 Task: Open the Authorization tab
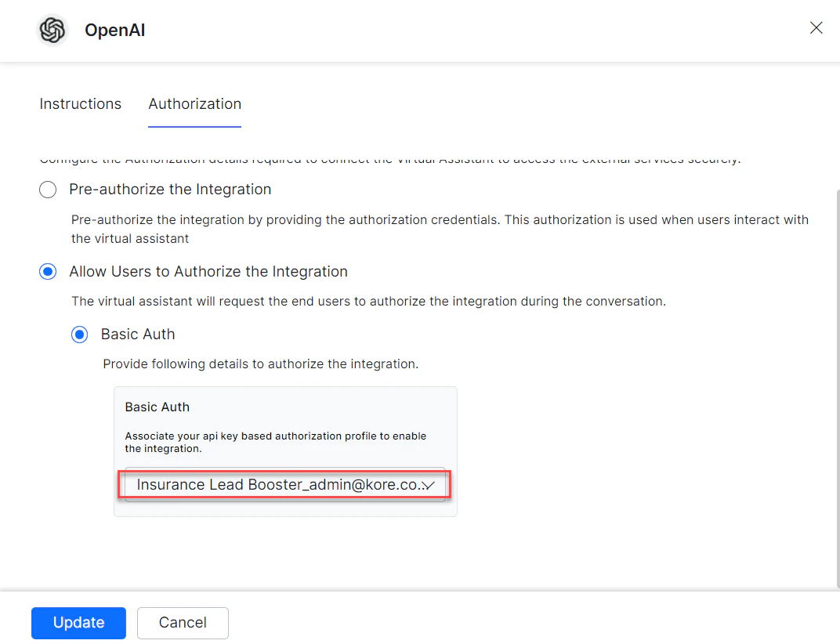pos(194,103)
